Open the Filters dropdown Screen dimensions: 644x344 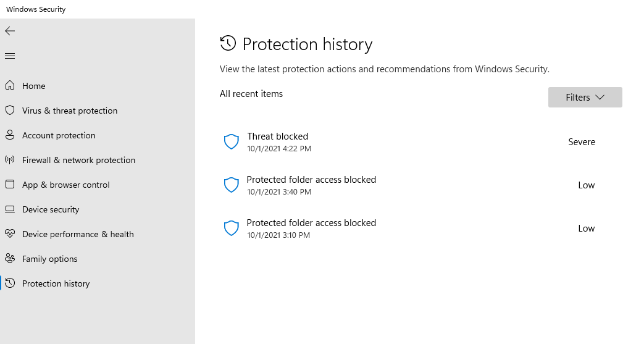pos(585,98)
